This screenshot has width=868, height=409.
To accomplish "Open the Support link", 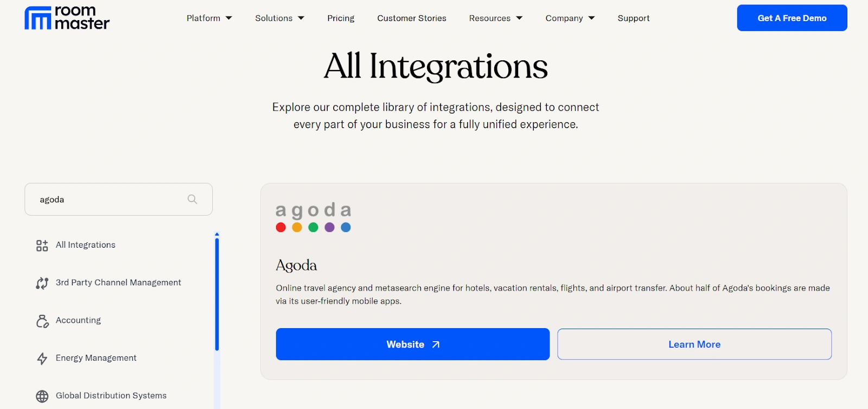I will click(x=634, y=18).
